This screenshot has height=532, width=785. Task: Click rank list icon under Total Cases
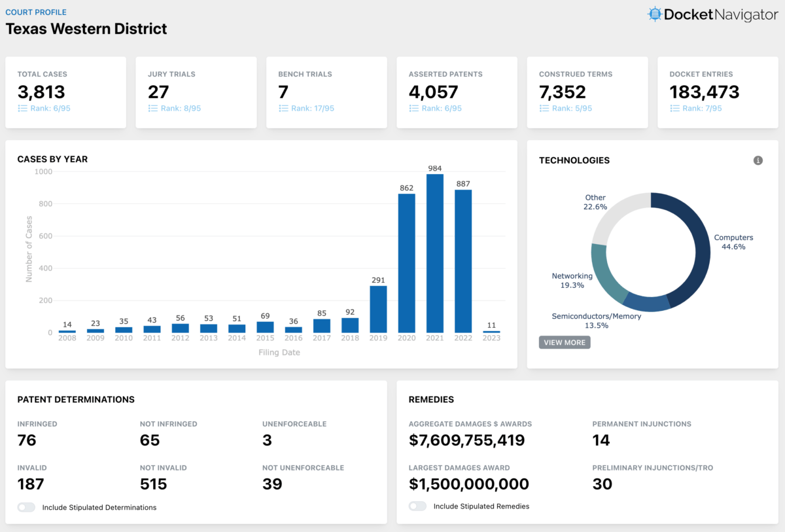point(22,109)
